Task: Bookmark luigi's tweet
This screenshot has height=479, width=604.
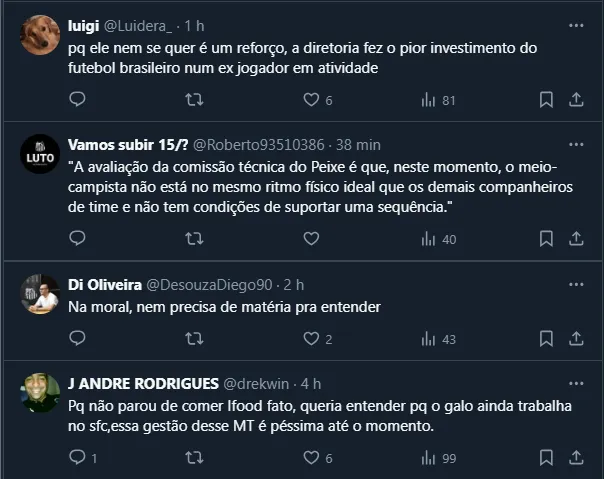Action: pyautogui.click(x=546, y=100)
